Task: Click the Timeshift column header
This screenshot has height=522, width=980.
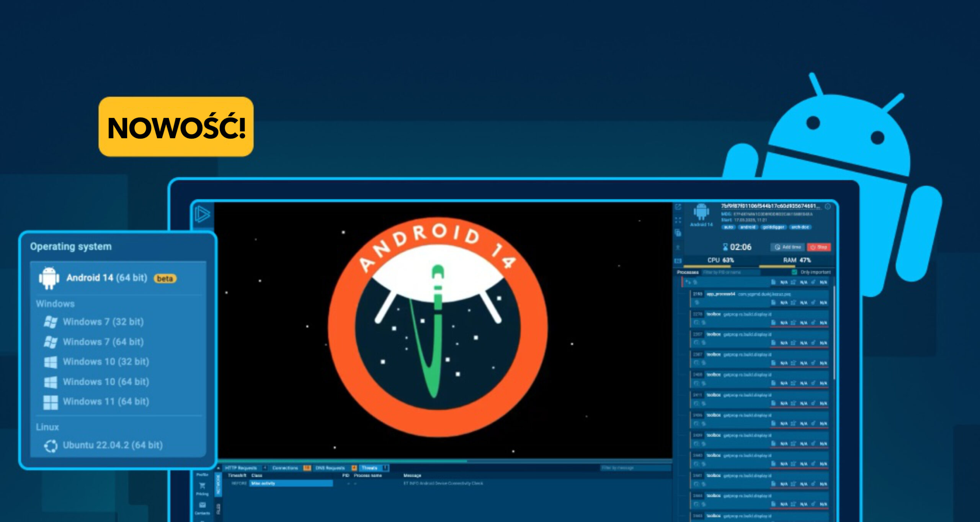Action: coord(237,476)
